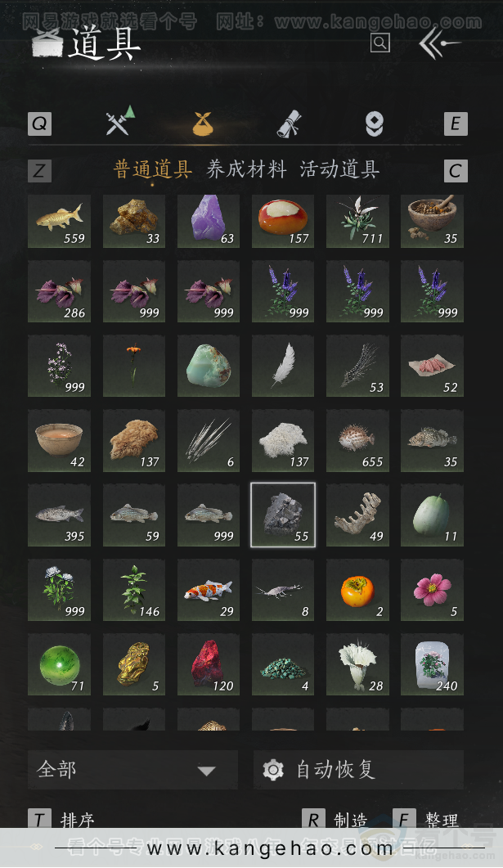Open the scroll category icon

pyautogui.click(x=289, y=123)
